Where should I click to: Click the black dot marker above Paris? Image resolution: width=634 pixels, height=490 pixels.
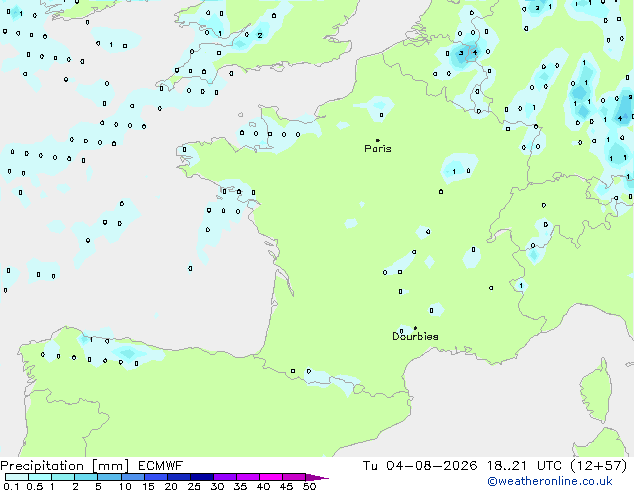[378, 140]
